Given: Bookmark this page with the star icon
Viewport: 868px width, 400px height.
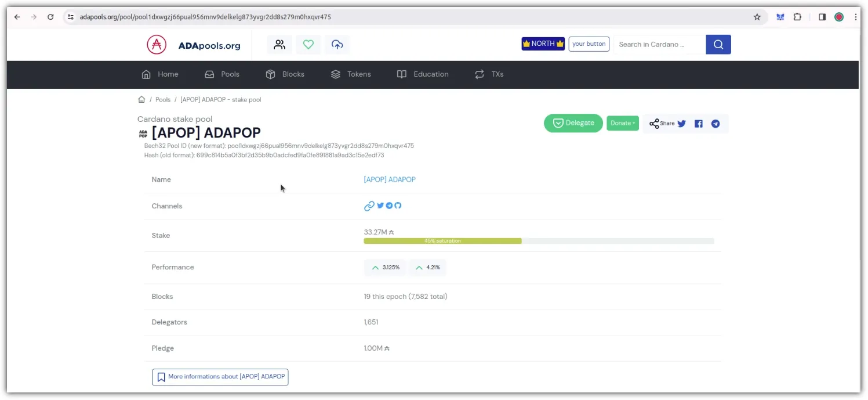Looking at the screenshot, I should [757, 17].
